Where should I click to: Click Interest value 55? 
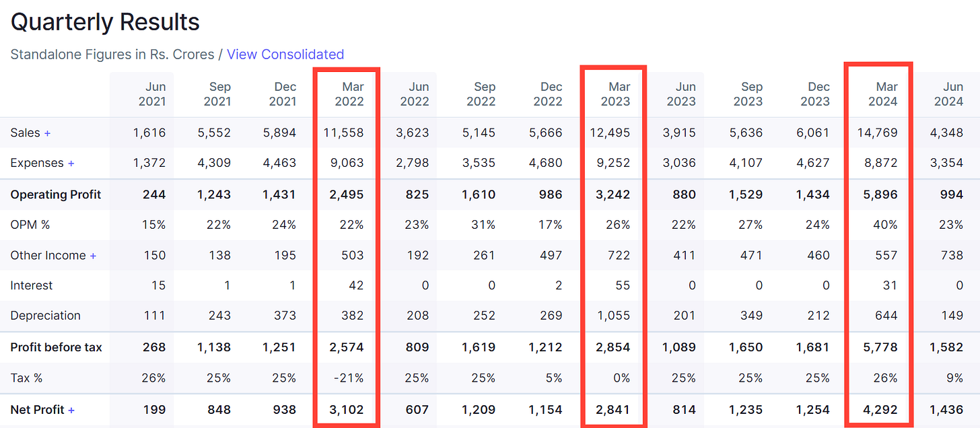tap(623, 285)
